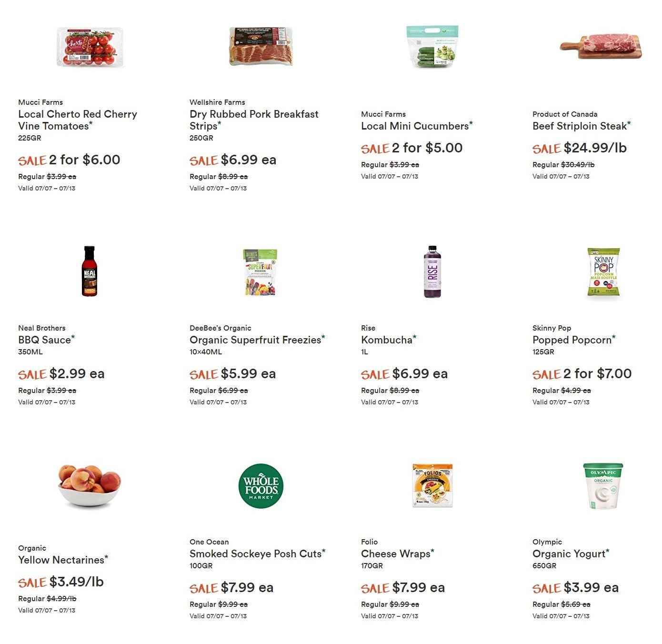Viewport: 662px width, 644px height.
Task: View the Folios cheese wraps package image
Action: click(432, 485)
